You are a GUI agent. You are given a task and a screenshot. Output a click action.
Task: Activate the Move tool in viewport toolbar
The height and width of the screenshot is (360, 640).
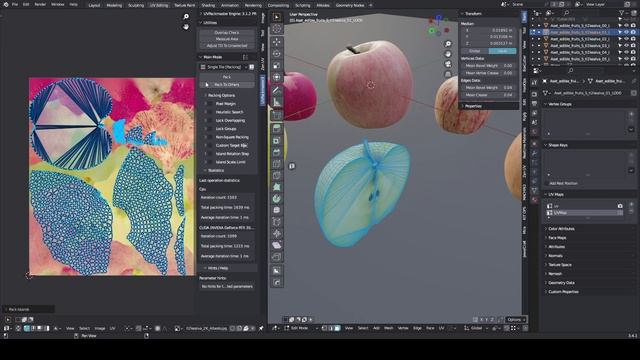pyautogui.click(x=277, y=42)
